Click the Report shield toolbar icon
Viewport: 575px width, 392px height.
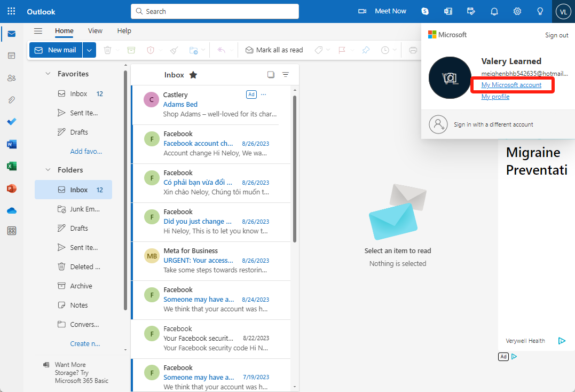click(151, 50)
